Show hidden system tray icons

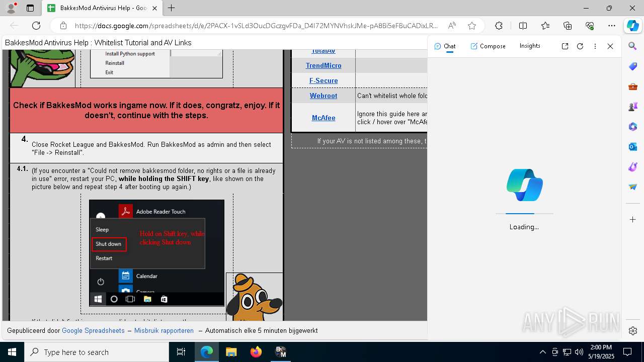(542, 352)
